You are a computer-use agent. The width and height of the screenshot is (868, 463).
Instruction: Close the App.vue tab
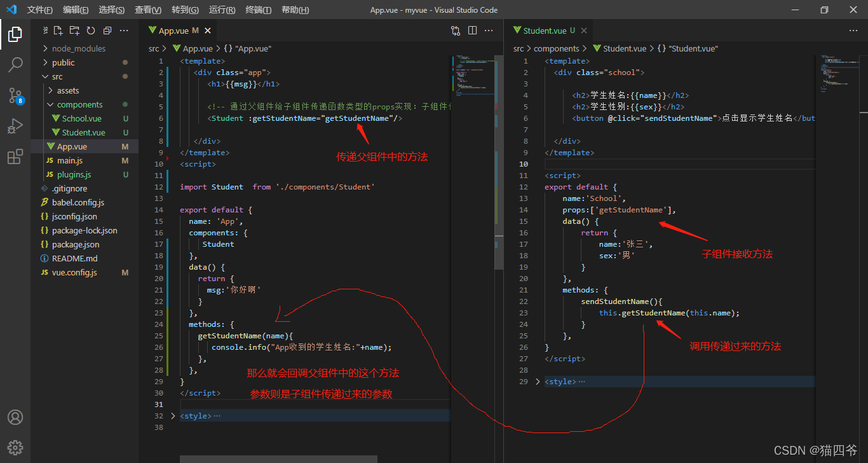tap(208, 31)
